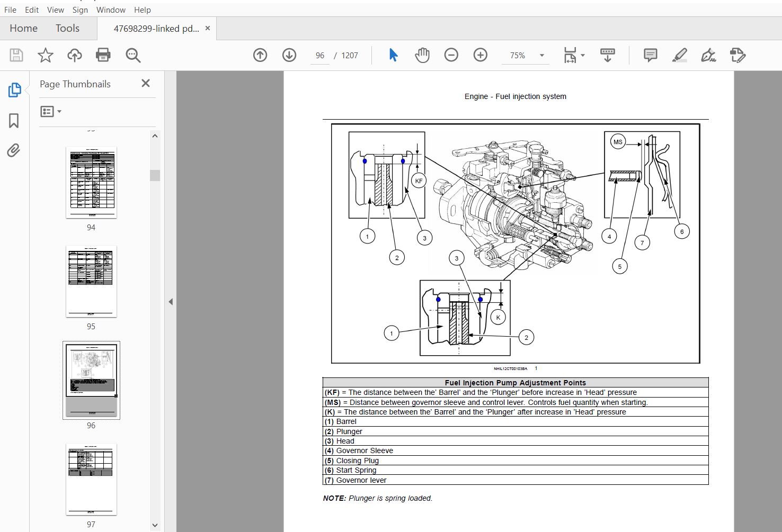Print the document
Viewport: 782px width, 532px height.
pos(103,55)
